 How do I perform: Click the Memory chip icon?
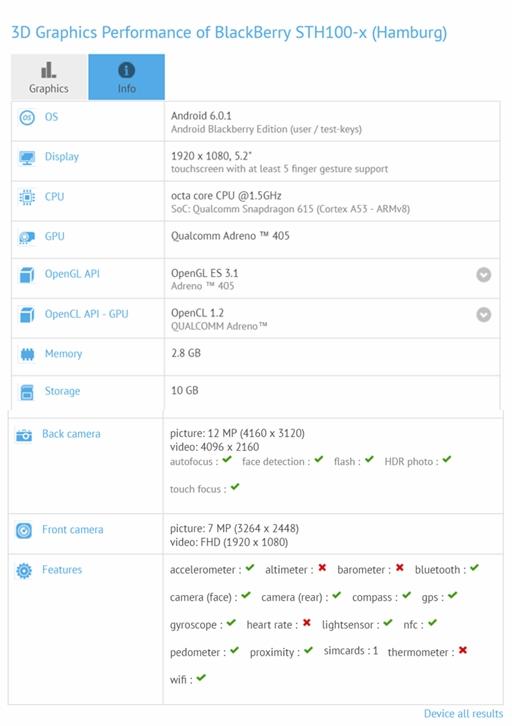click(27, 355)
